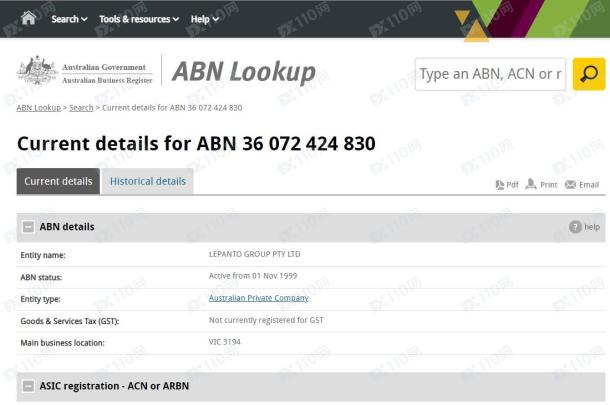Click the ABN Lookup breadcrumb link

coord(39,108)
